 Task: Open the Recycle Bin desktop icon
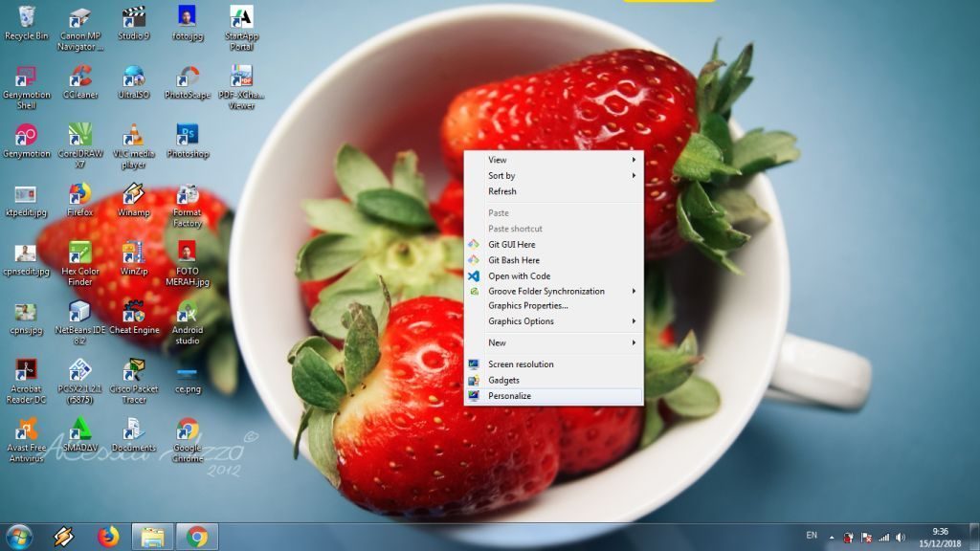tap(26, 19)
